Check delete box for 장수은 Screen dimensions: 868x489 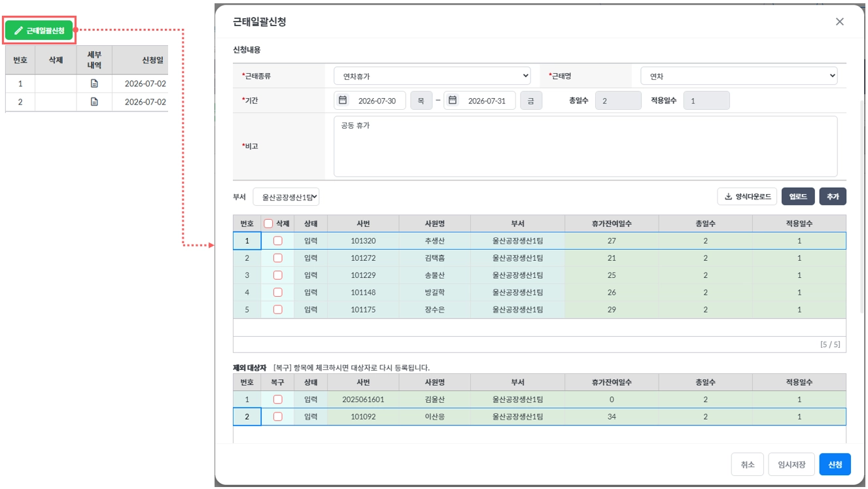[278, 309]
